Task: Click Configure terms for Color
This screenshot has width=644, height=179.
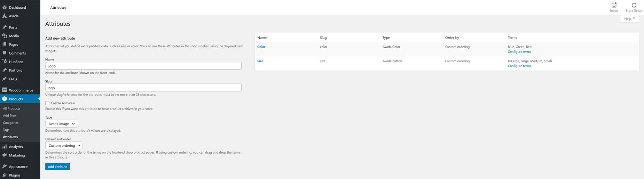Action: 519,51
